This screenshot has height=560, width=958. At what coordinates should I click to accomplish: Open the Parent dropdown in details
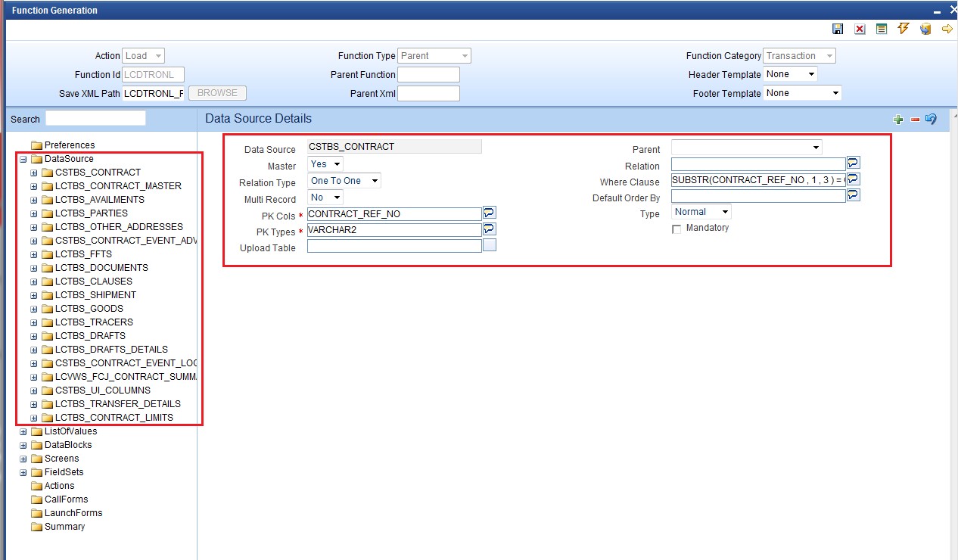click(747, 147)
